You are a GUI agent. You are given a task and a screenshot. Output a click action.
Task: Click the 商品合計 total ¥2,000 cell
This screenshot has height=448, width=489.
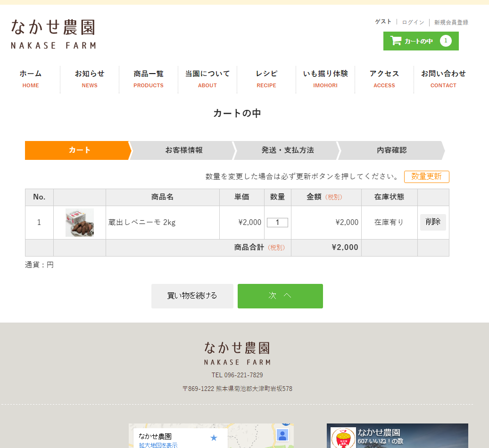click(x=326, y=248)
